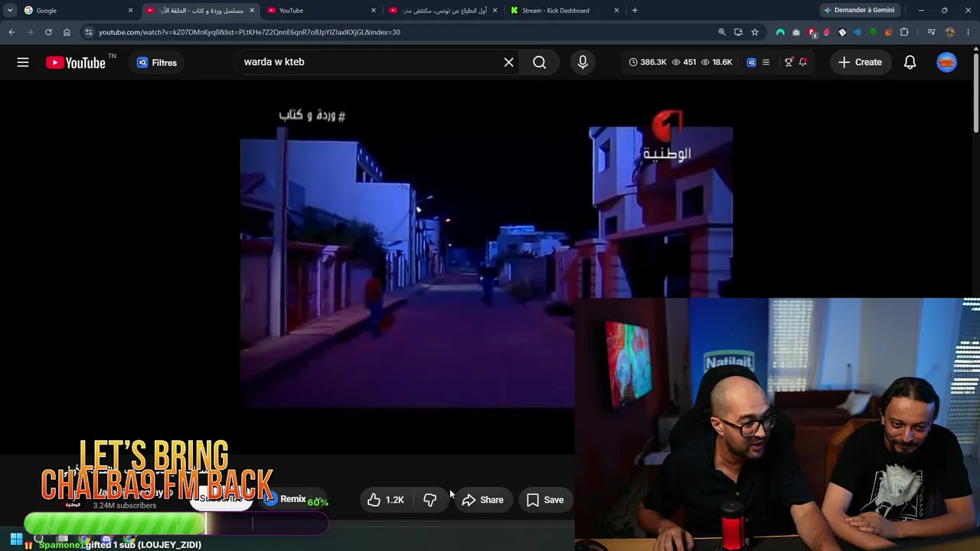The width and height of the screenshot is (980, 551).
Task: Like the video showing 1.2K likes
Action: pos(385,500)
